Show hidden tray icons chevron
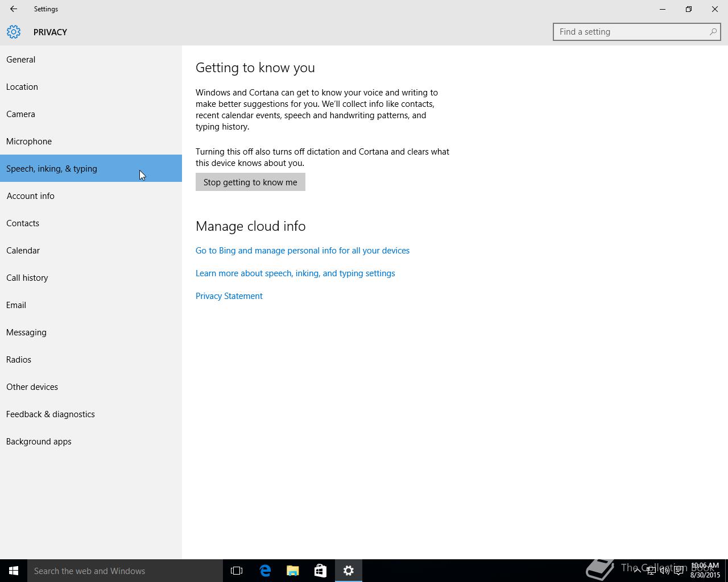This screenshot has height=582, width=728. pyautogui.click(x=637, y=570)
